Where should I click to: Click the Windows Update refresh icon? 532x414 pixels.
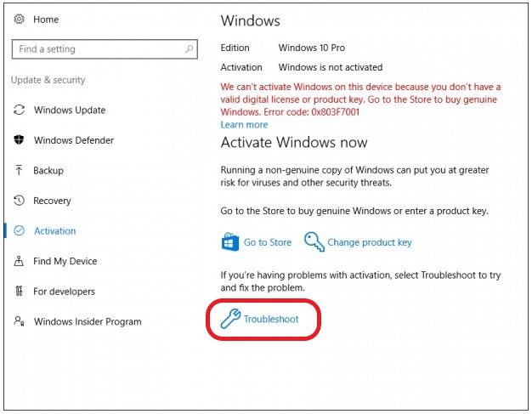19,110
